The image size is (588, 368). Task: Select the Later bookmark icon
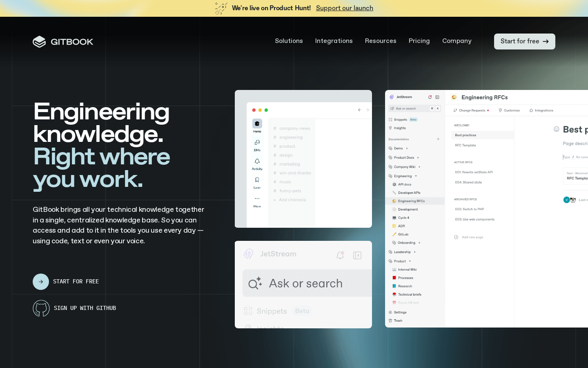257,179
